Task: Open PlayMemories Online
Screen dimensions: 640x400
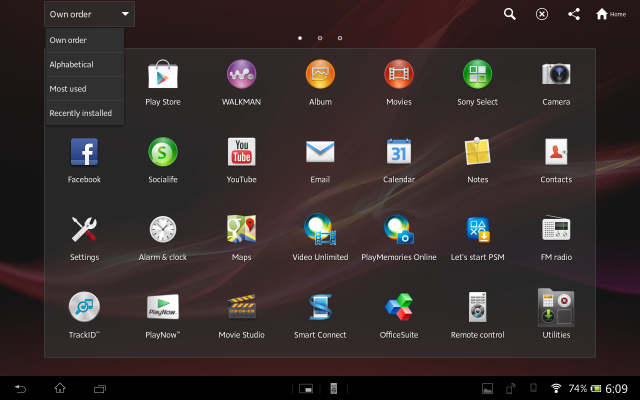Action: pyautogui.click(x=399, y=238)
